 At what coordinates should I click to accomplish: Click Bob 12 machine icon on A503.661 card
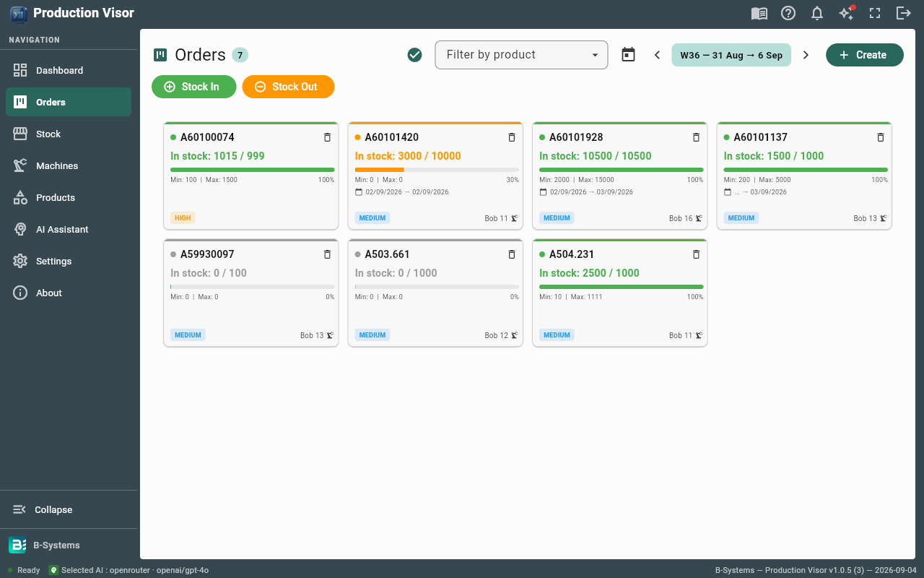(515, 335)
